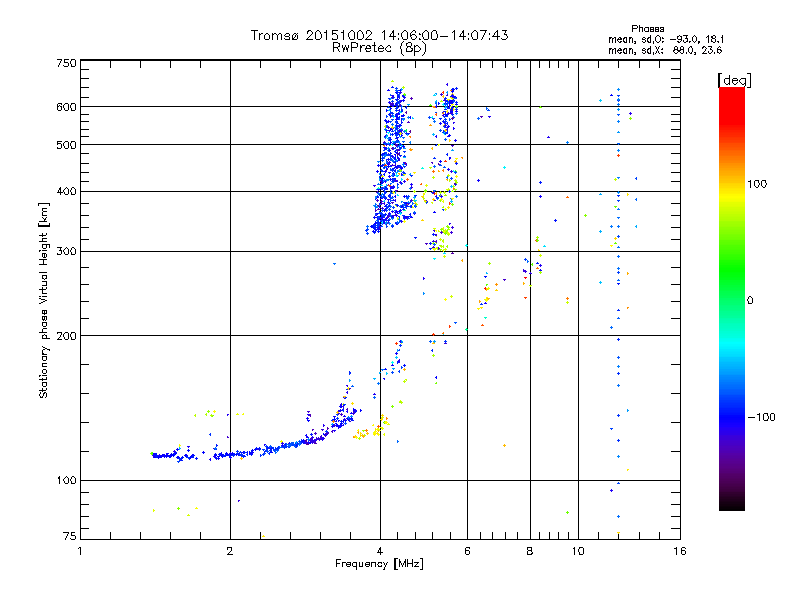Click the 'mean, sd,X: 88.0, 23.6' line
This screenshot has width=800, height=600.
click(665, 50)
